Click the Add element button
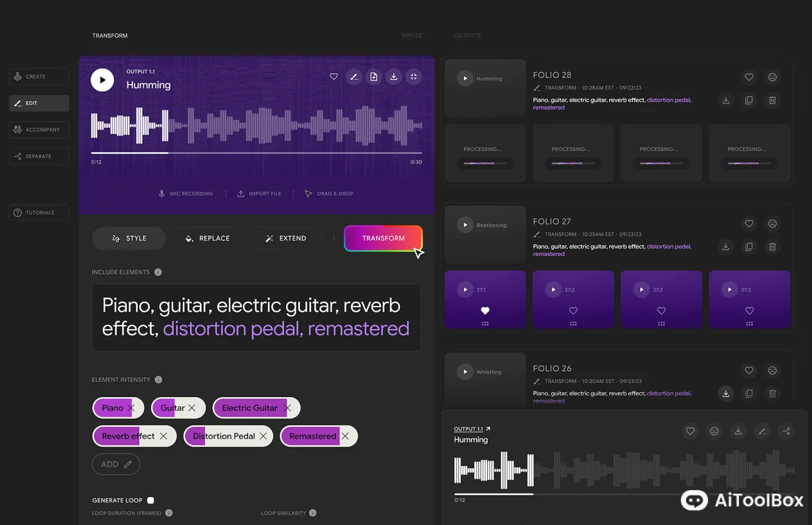This screenshot has height=525, width=812. [x=116, y=464]
